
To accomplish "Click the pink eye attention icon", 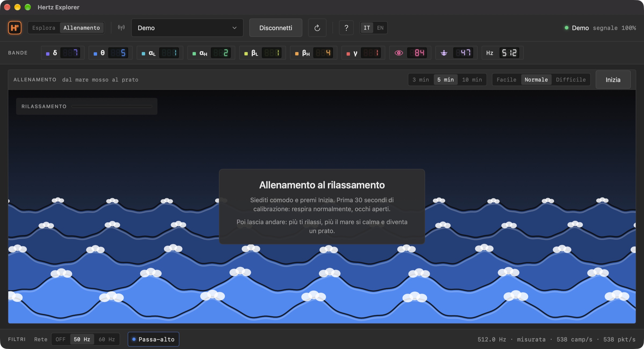I will [x=399, y=53].
